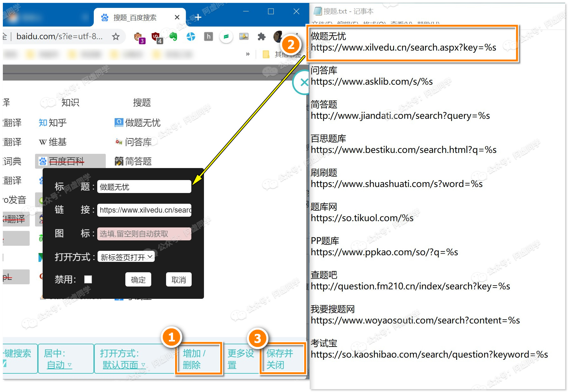Click the ppkao.com URL in Notepad
This screenshot has width=568, height=392.
384,252
